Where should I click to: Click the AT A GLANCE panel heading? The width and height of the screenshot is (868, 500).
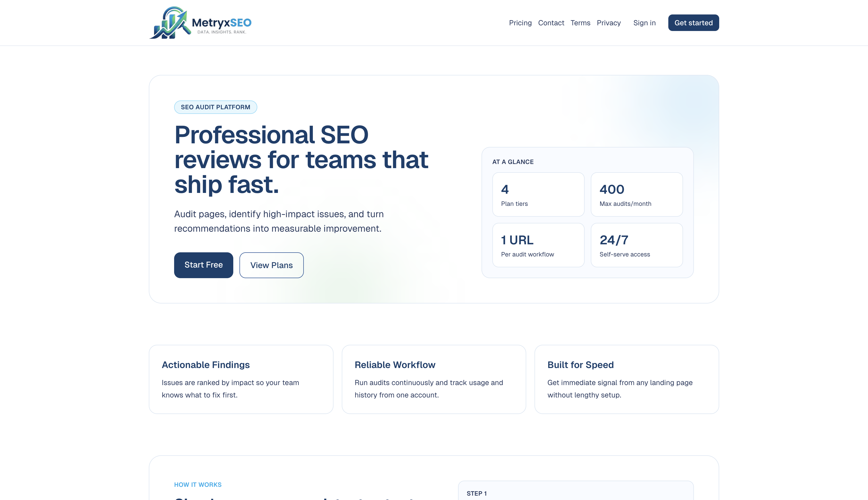pos(513,162)
